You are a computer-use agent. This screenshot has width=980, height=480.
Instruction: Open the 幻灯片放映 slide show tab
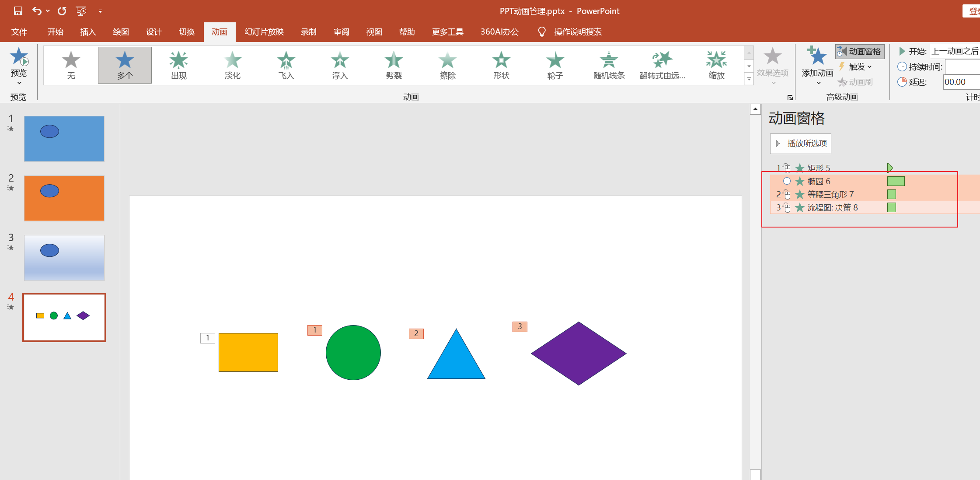pyautogui.click(x=264, y=32)
